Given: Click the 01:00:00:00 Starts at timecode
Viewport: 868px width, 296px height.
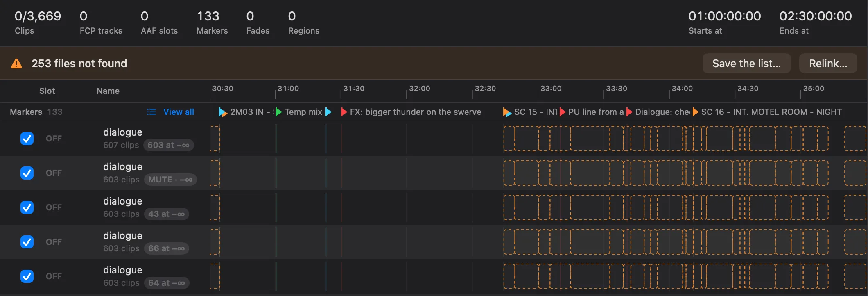Looking at the screenshot, I should (x=725, y=23).
